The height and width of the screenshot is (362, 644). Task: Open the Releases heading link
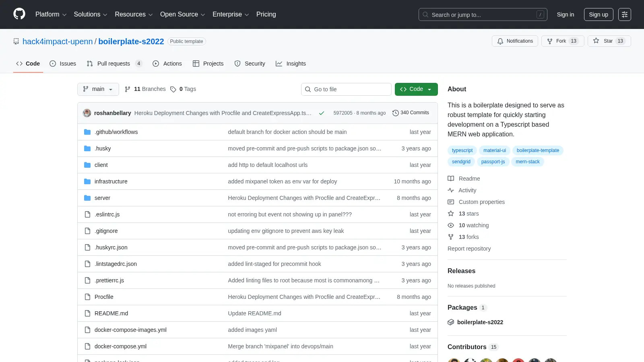click(x=461, y=271)
